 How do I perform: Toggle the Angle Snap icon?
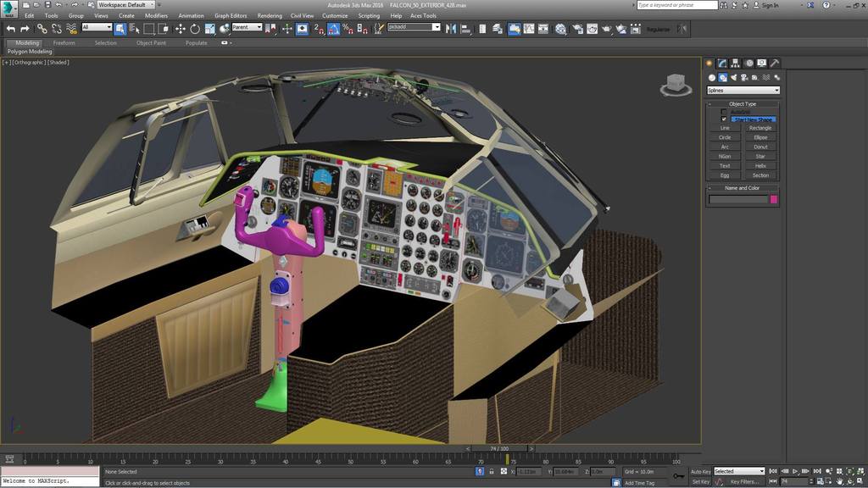[x=334, y=29]
